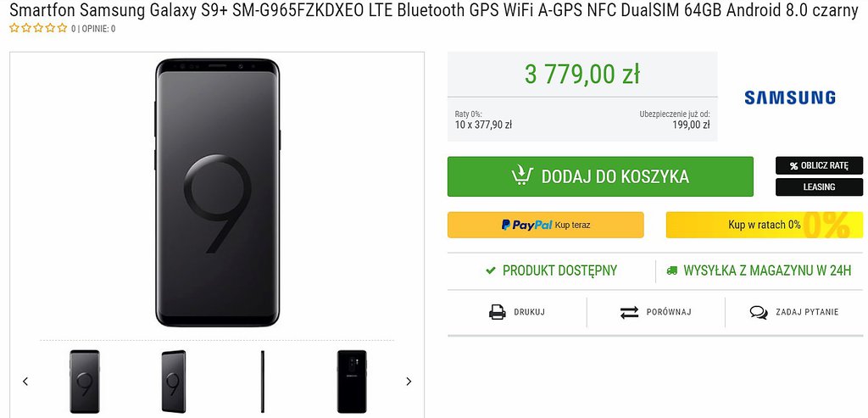Select the phone back-view thumbnail
Screen dimensions: 868x418
pyautogui.click(x=351, y=382)
